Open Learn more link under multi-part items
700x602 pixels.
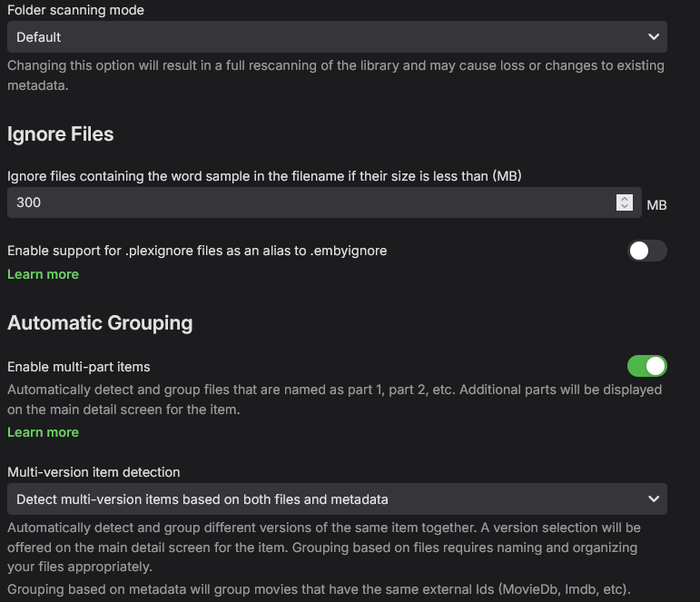43,432
